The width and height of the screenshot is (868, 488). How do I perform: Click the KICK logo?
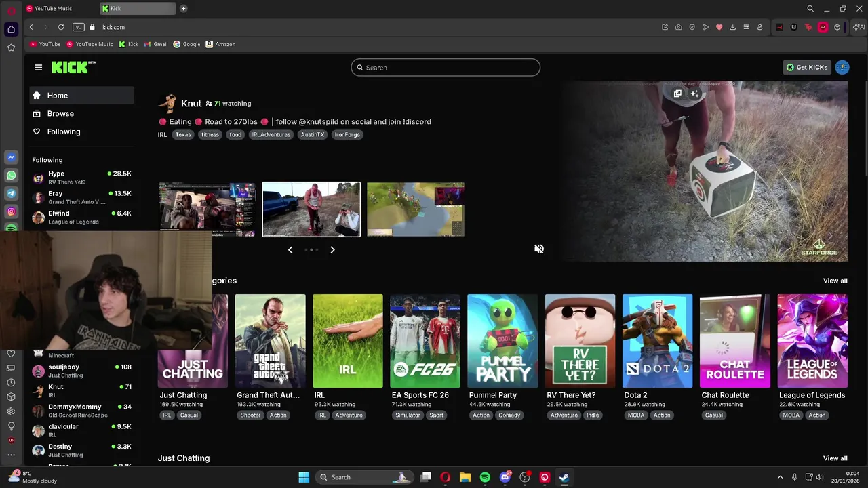pos(73,67)
